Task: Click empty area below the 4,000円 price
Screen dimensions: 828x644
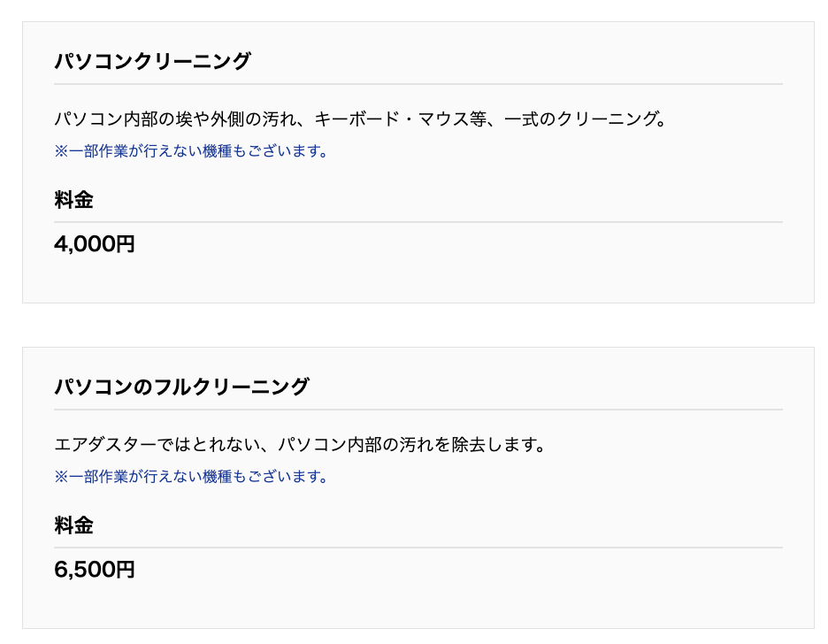Action: coord(418,280)
